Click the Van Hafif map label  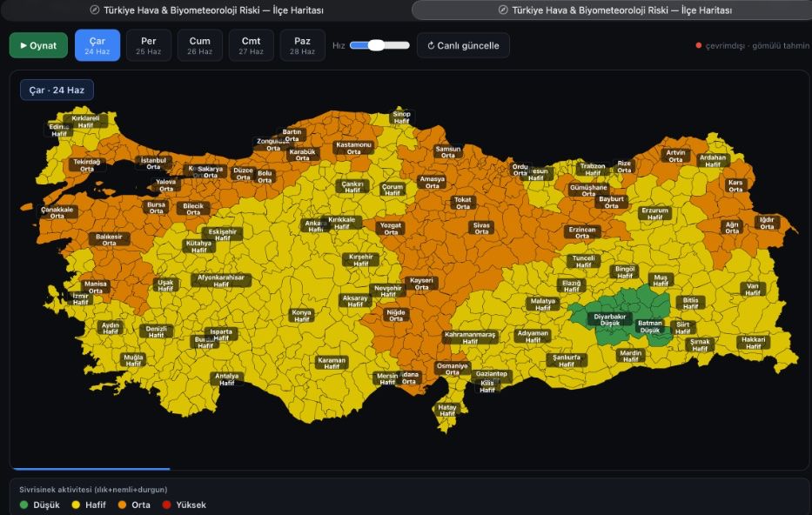(753, 290)
